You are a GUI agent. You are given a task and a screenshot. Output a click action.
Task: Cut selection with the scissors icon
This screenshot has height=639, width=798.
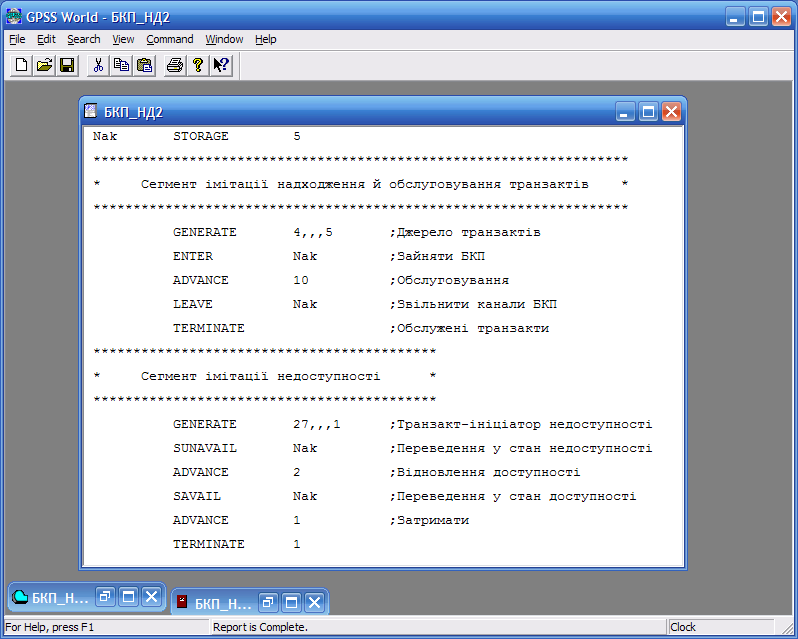pyautogui.click(x=98, y=66)
